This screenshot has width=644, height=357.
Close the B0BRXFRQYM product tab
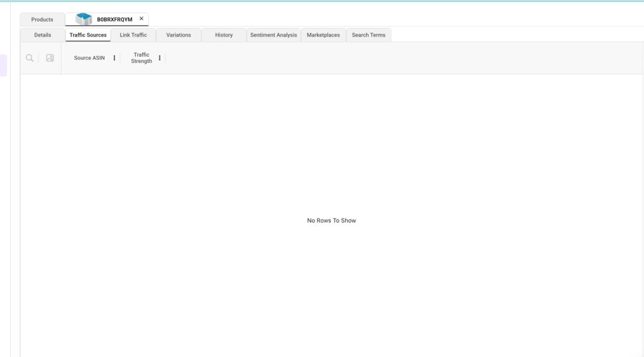142,18
